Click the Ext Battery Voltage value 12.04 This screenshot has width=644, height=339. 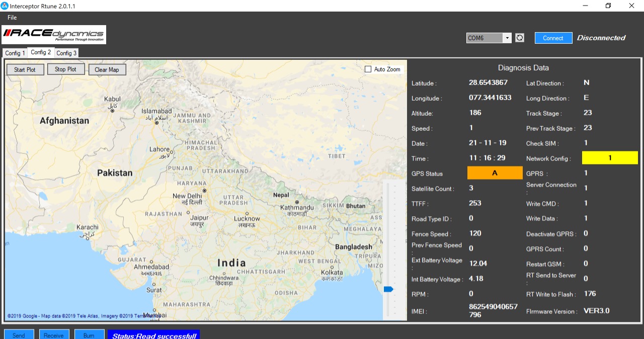point(478,264)
